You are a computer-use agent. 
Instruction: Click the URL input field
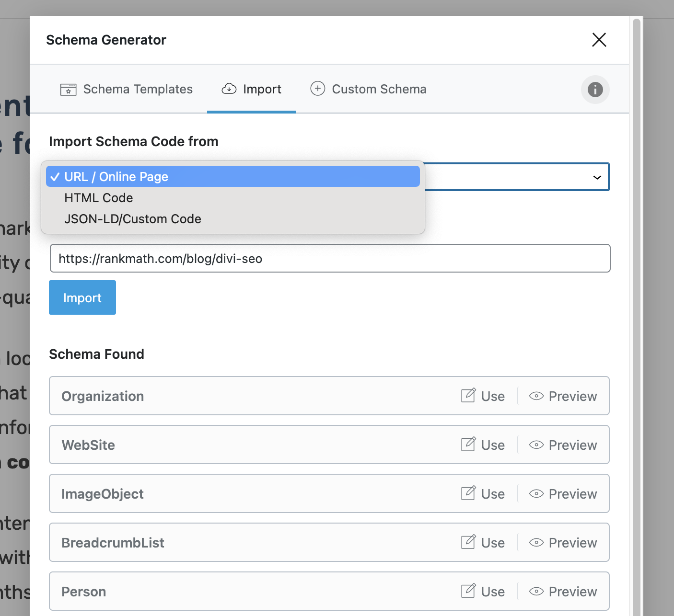click(x=330, y=259)
